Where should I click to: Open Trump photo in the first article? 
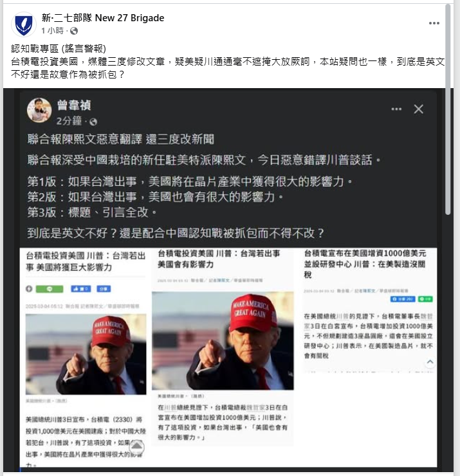click(86, 354)
